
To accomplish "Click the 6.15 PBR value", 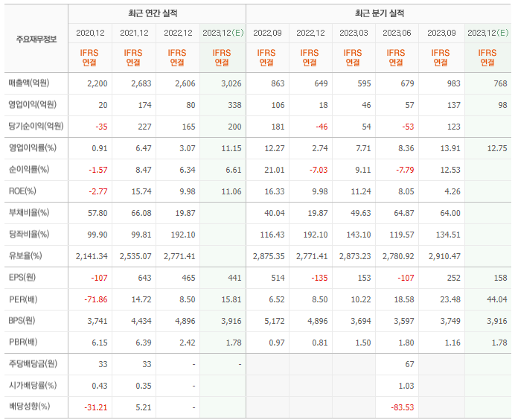I will pos(100,343).
